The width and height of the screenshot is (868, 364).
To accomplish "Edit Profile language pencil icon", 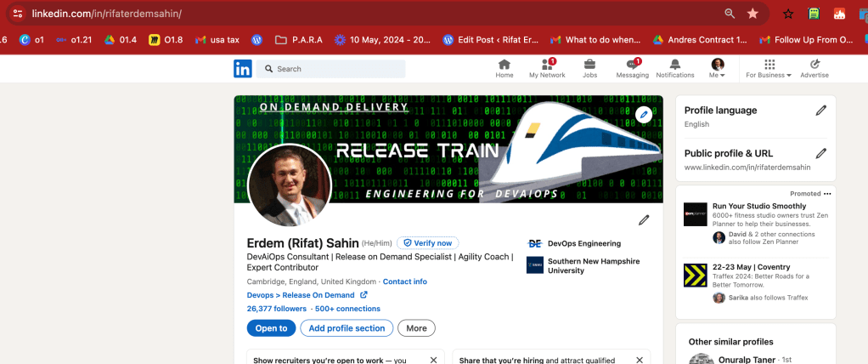I will coord(821,111).
